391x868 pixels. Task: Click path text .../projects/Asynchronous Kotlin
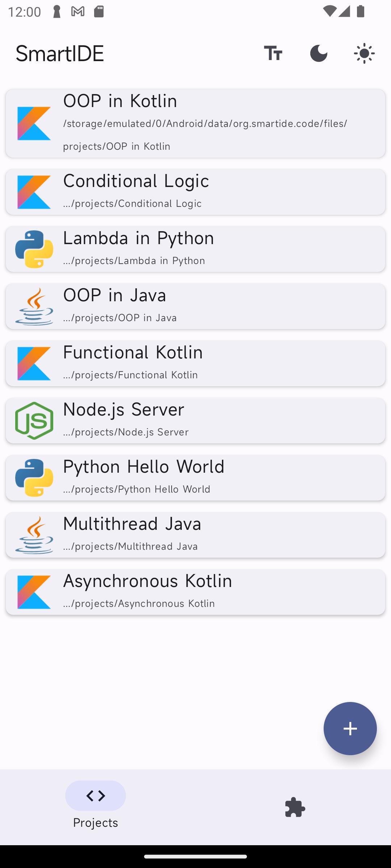[x=139, y=603]
